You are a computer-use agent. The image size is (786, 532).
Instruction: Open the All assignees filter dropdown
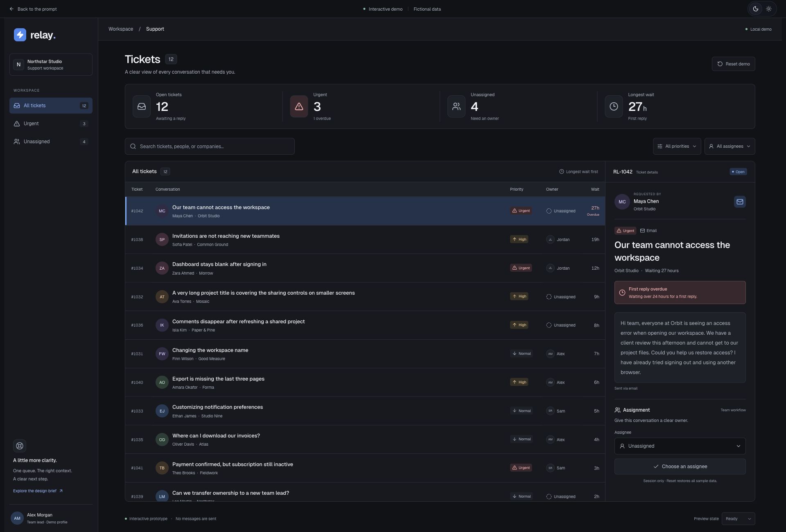[730, 147]
